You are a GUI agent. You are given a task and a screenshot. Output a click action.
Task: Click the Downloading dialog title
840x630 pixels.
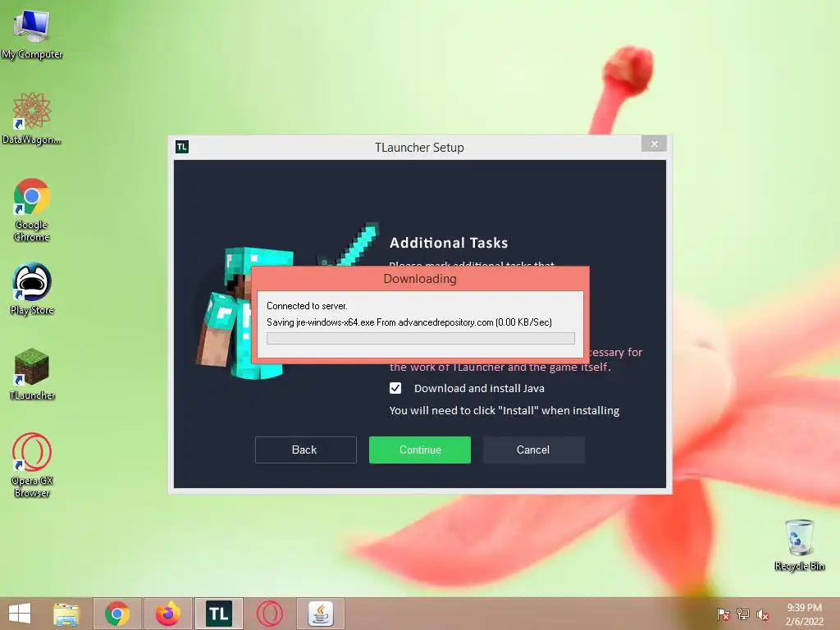pos(420,279)
